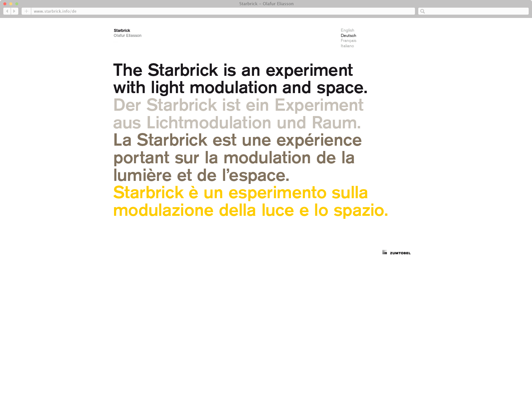
Task: Go back with the browser back arrow
Action: [7, 11]
